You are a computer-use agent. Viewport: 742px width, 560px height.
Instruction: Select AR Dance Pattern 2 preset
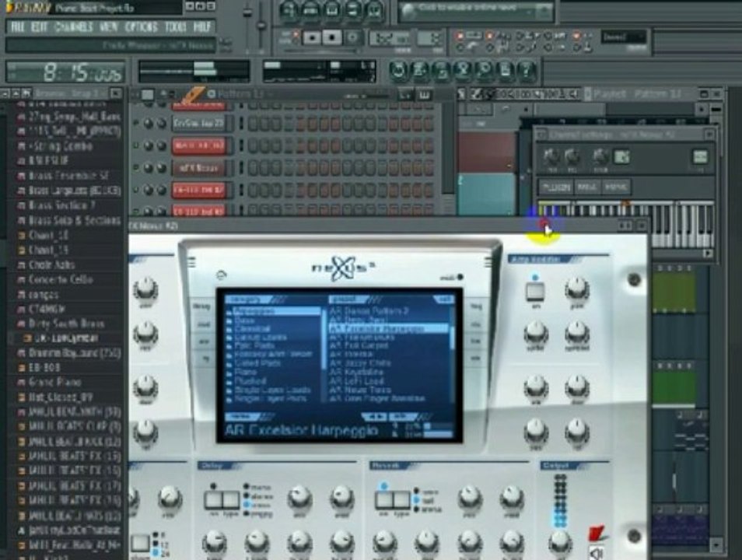coord(369,311)
